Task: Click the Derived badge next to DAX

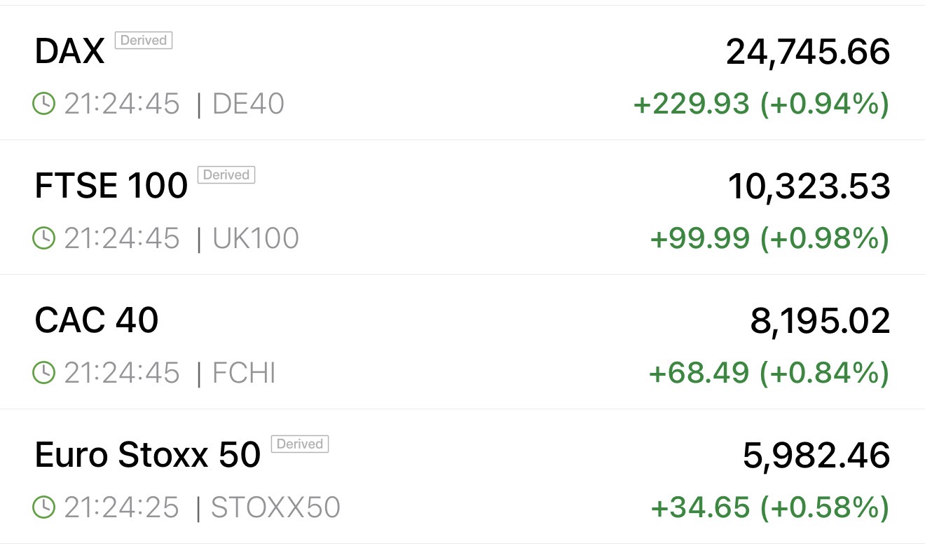Action: click(144, 41)
